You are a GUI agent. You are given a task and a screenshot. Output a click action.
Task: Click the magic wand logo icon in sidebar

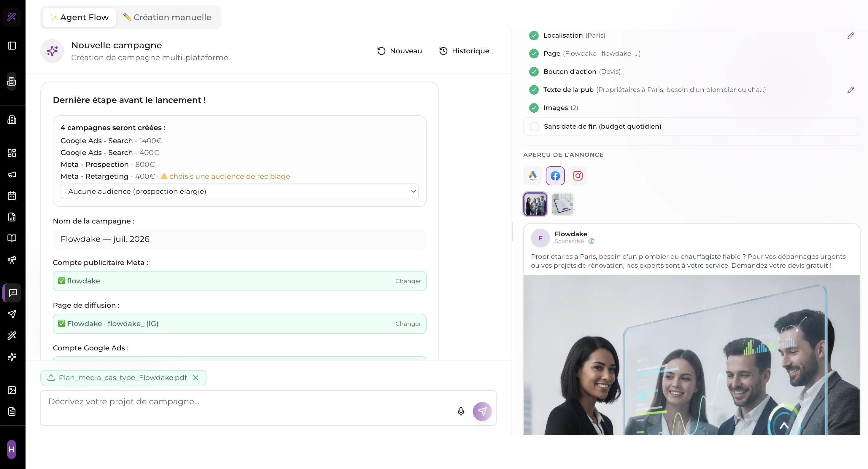click(x=12, y=17)
